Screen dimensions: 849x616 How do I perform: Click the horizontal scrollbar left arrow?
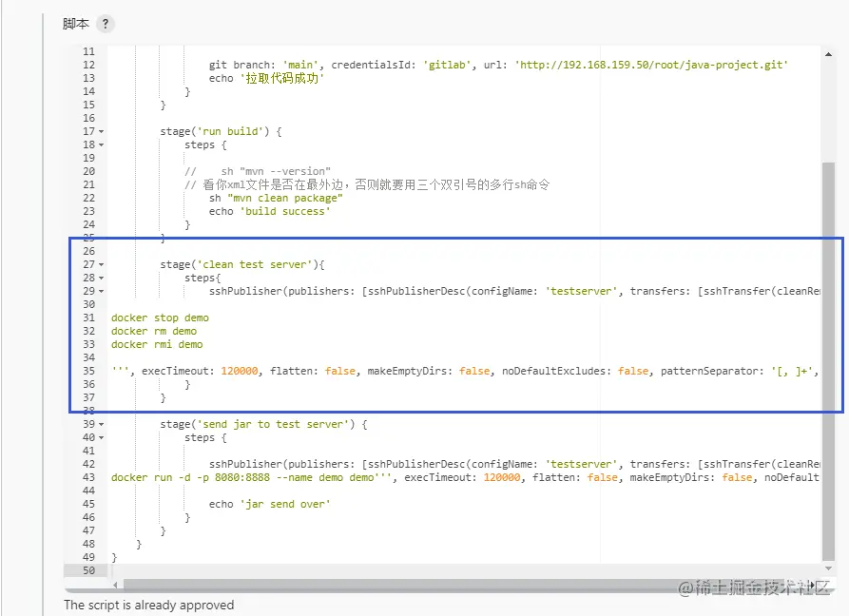click(115, 585)
